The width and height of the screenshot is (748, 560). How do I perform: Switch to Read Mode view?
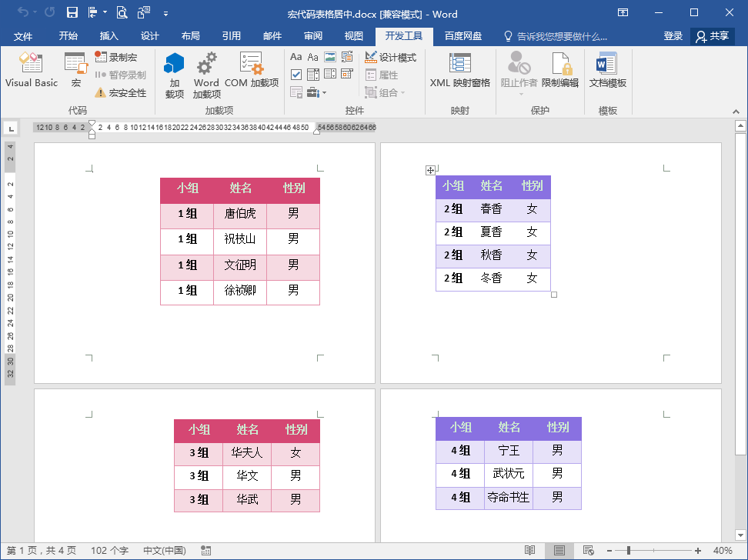(529, 551)
